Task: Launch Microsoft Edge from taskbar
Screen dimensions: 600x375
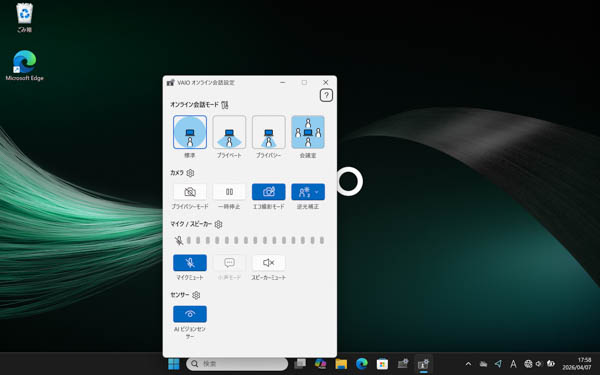Action: 362,364
